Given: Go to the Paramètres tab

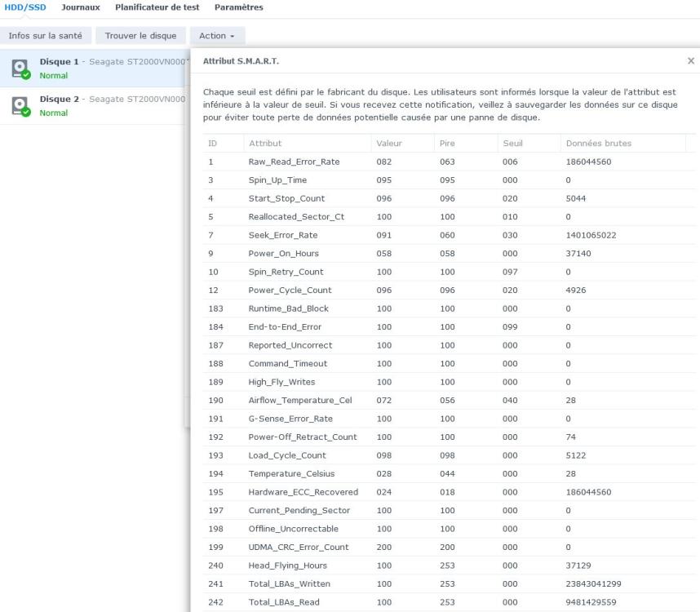Looking at the screenshot, I should click(x=238, y=7).
